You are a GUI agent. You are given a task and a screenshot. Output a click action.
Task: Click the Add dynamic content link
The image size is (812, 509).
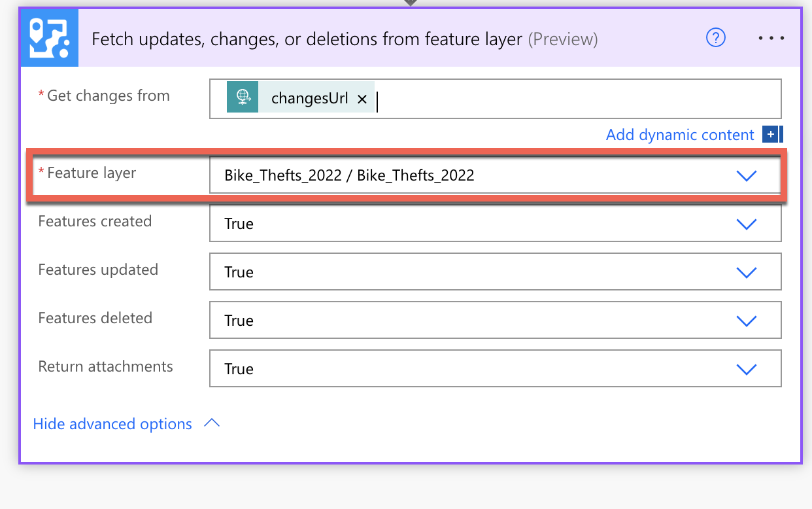680,135
